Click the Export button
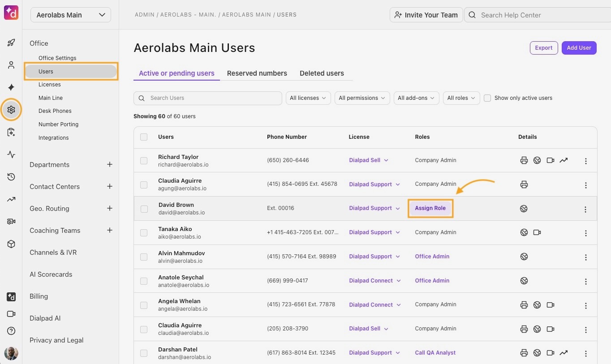611x364 pixels. coord(544,48)
